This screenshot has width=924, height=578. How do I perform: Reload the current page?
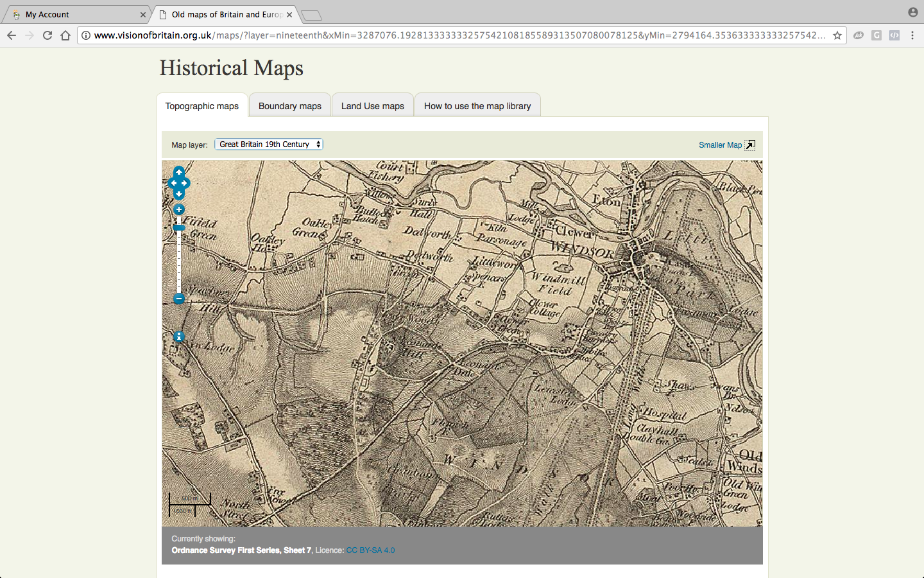[x=47, y=35]
